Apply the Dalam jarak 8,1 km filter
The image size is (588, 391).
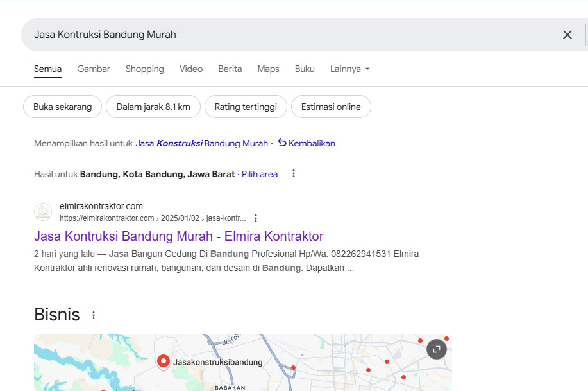pyautogui.click(x=153, y=107)
